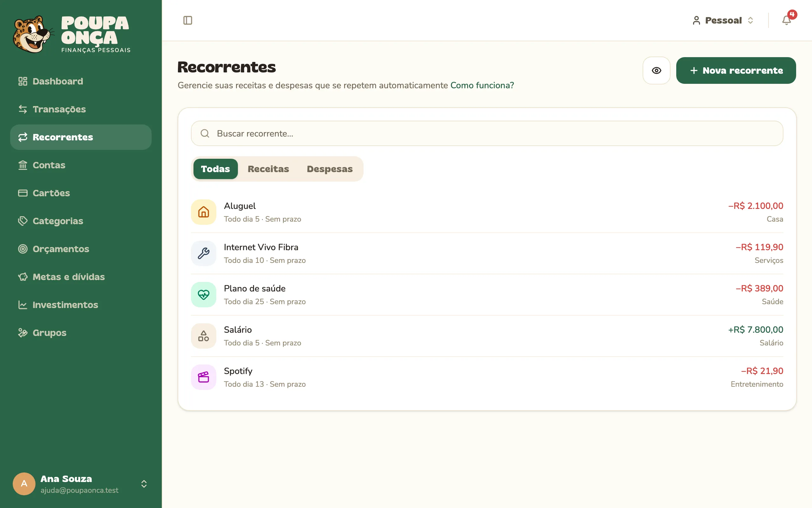Click the Todo dia 25 · Sem prazo text
This screenshot has width=812, height=508.
[x=265, y=302]
